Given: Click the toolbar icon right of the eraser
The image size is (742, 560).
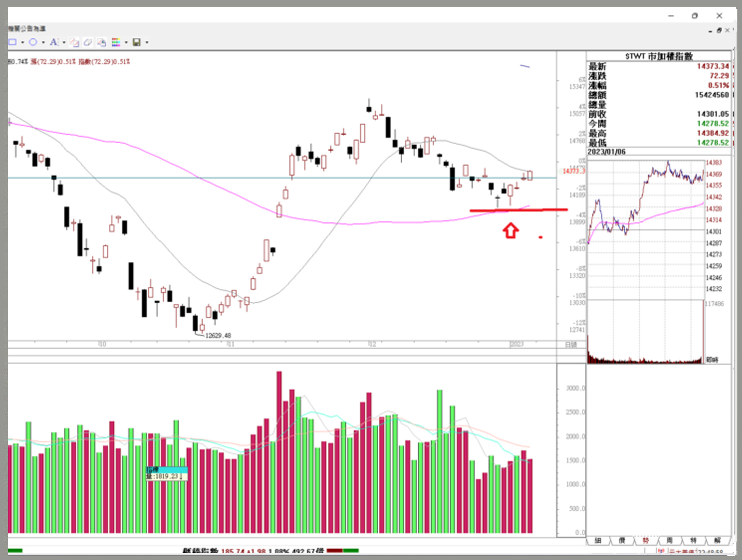Looking at the screenshot, I should point(102,43).
